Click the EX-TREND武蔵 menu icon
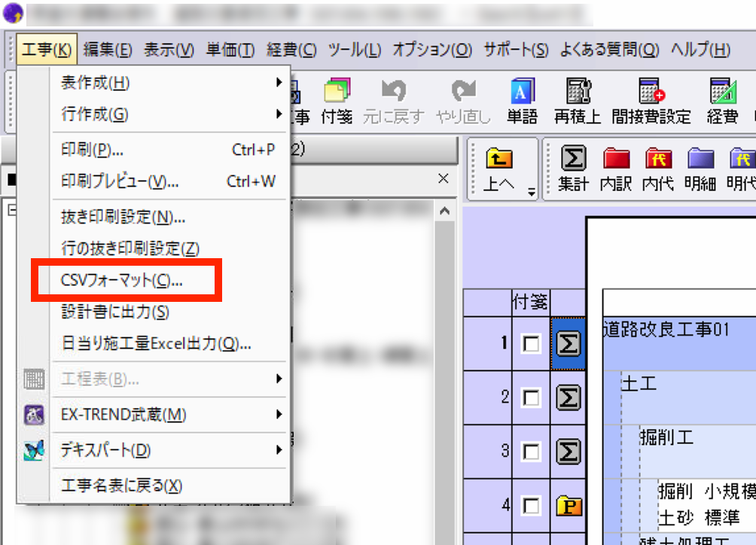The height and width of the screenshot is (545, 756). pos(34,415)
